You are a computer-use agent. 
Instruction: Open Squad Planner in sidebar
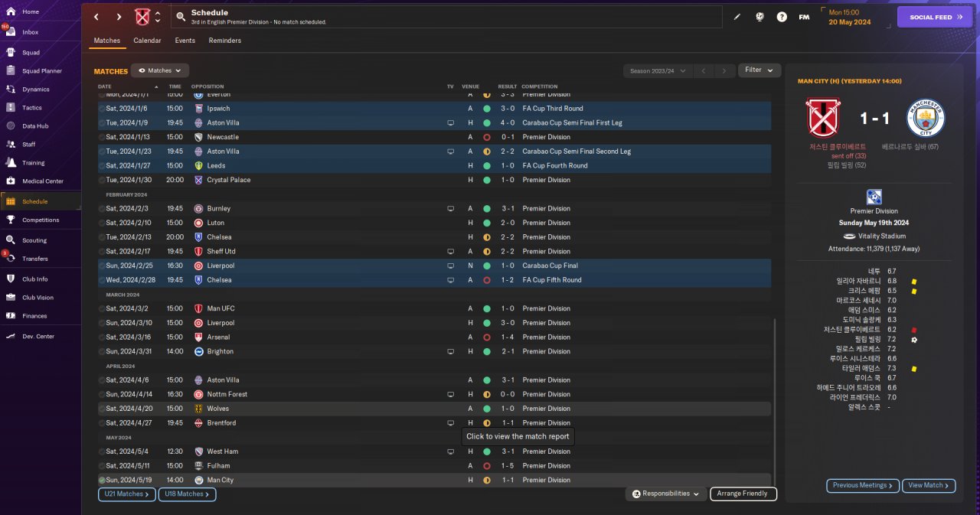click(42, 71)
